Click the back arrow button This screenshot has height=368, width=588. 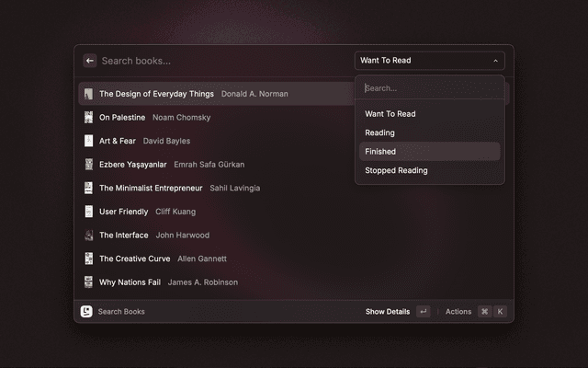90,61
